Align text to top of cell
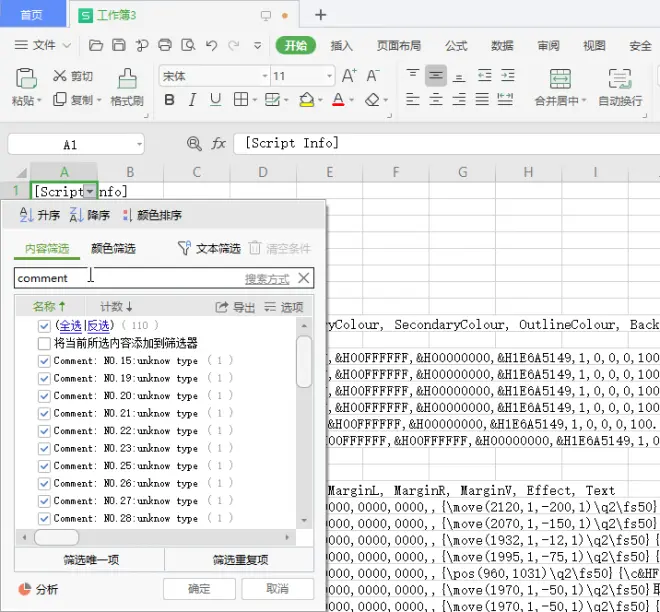This screenshot has height=612, width=660. [412, 75]
